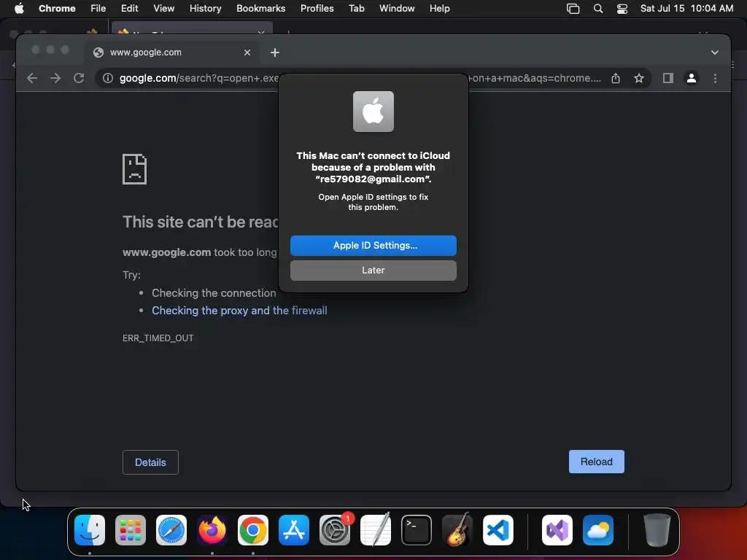Open the Help menu
Image resolution: width=747 pixels, height=560 pixels.
439,8
